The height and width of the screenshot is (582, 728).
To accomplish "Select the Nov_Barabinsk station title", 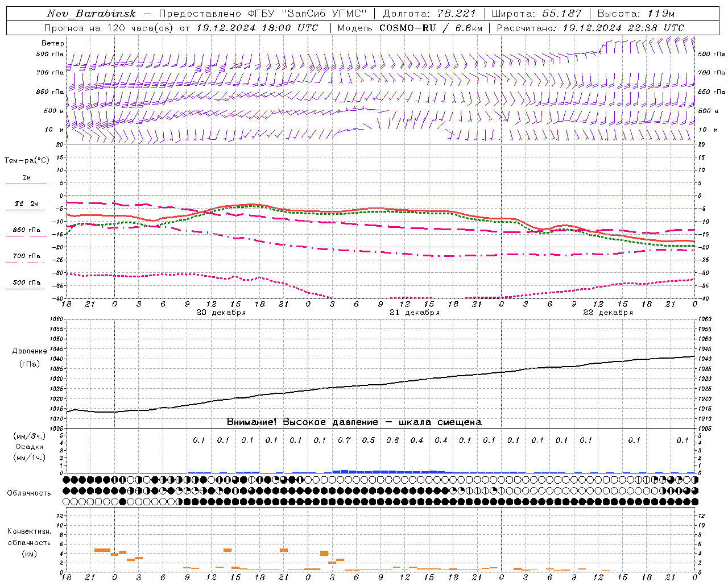I will [91, 14].
